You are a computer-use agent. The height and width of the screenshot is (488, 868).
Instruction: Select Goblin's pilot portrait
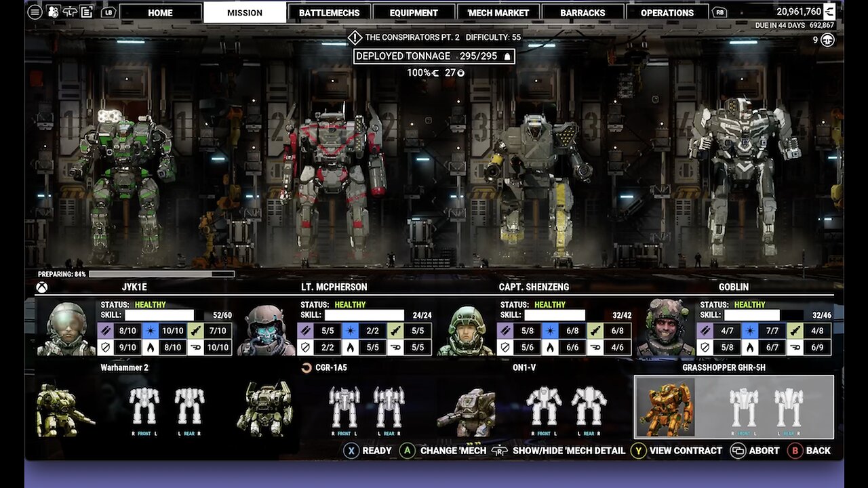click(x=665, y=327)
